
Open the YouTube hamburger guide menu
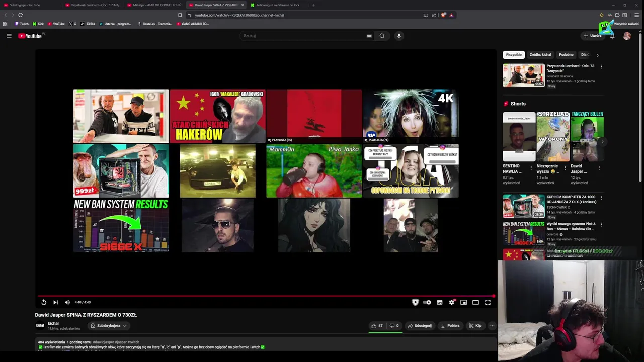[x=9, y=36]
